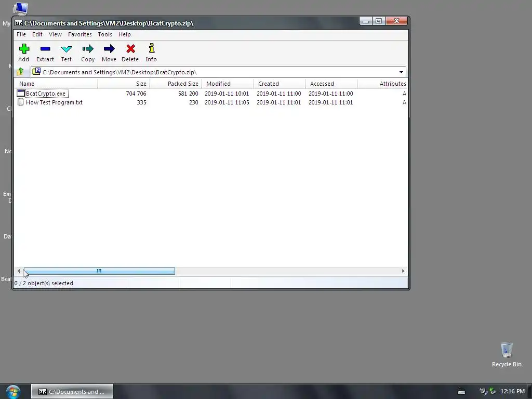Viewport: 532px width, 399px height.
Task: Select the Copy toolbar icon
Action: 87,49
